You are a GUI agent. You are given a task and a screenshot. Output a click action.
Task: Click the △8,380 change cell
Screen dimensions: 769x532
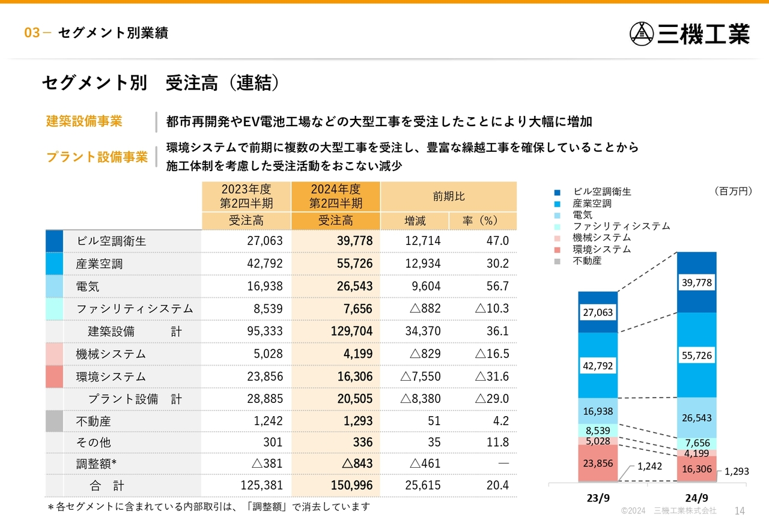click(x=421, y=399)
